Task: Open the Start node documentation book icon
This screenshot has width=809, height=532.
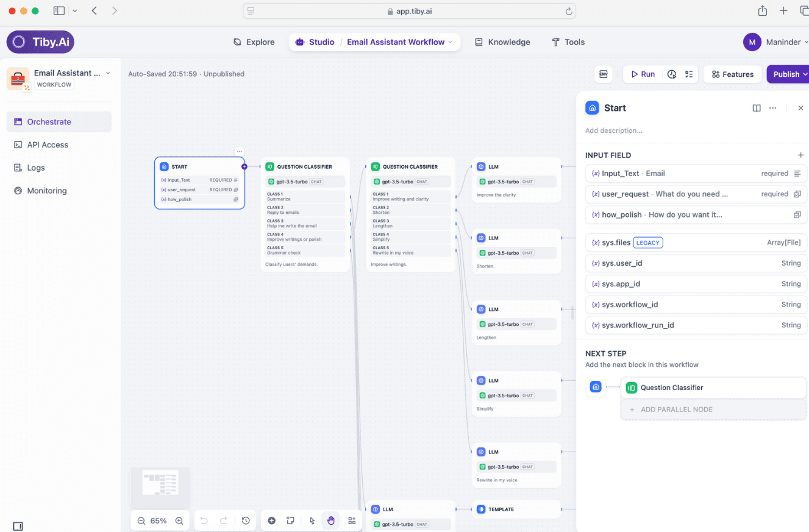Action: (x=757, y=108)
